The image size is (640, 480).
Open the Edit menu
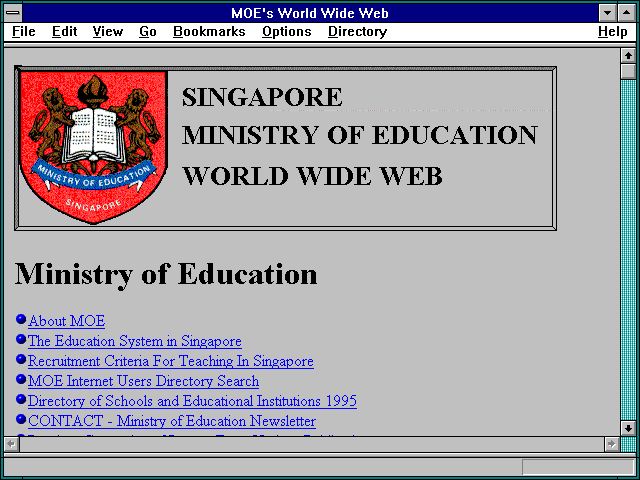[x=64, y=31]
